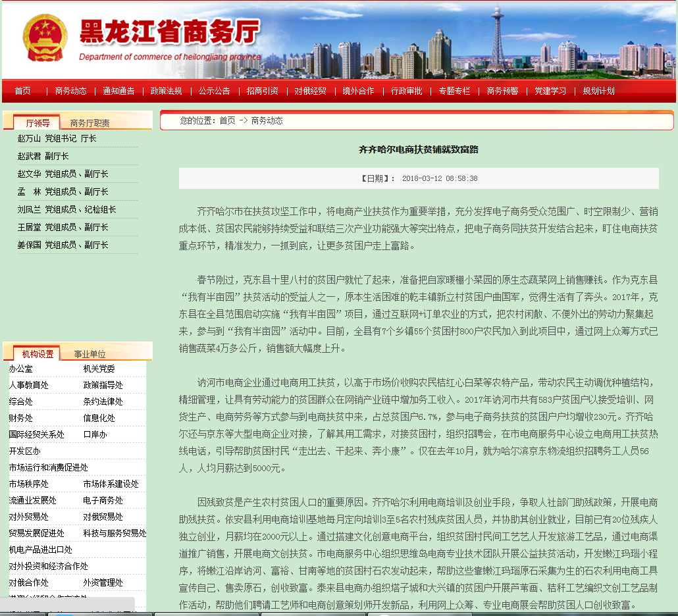Open 党建学习 in the navigation bar

[x=550, y=91]
